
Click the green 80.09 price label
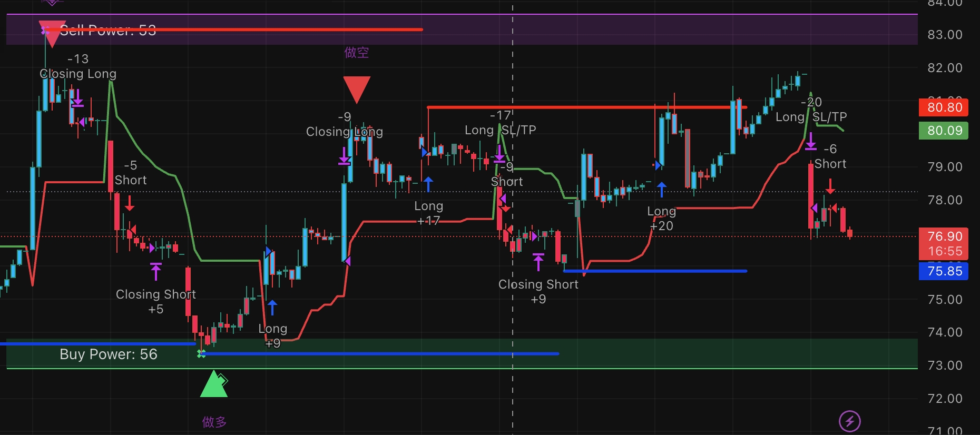[x=944, y=130]
